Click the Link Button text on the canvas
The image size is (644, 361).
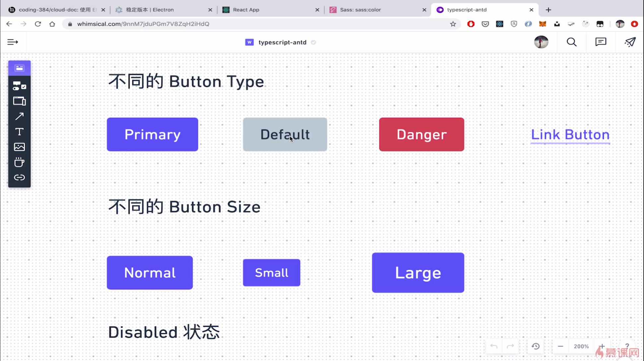[570, 134]
